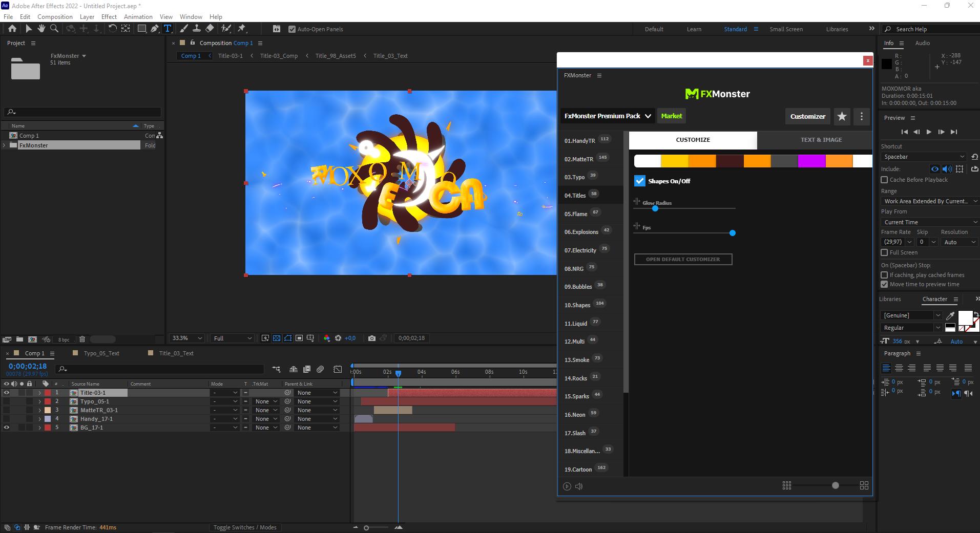Open FxMonster Premium Pack dropdown
This screenshot has width=980, height=533.
click(608, 116)
